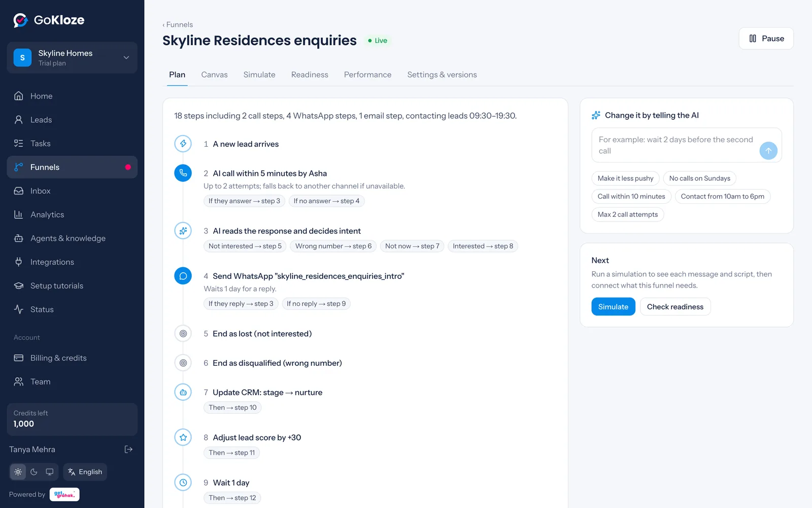The height and width of the screenshot is (508, 812).
Task: Click the logout icon beside Tanya Mehra
Action: pos(128,449)
